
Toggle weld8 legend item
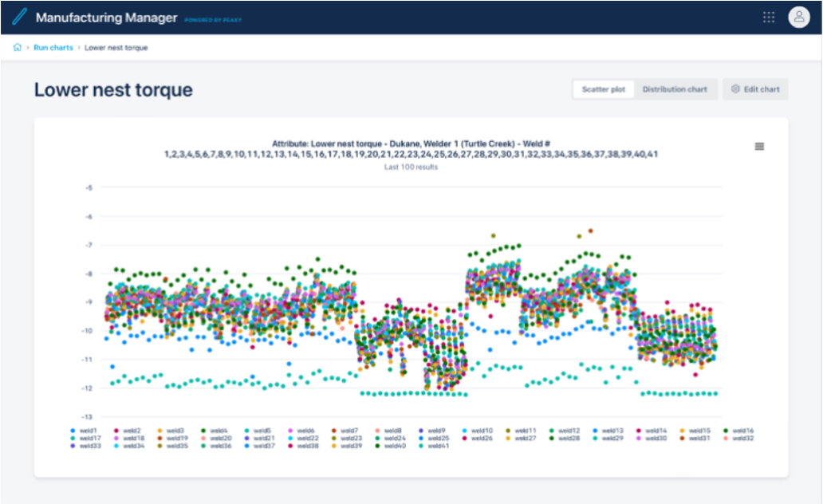coord(392,431)
